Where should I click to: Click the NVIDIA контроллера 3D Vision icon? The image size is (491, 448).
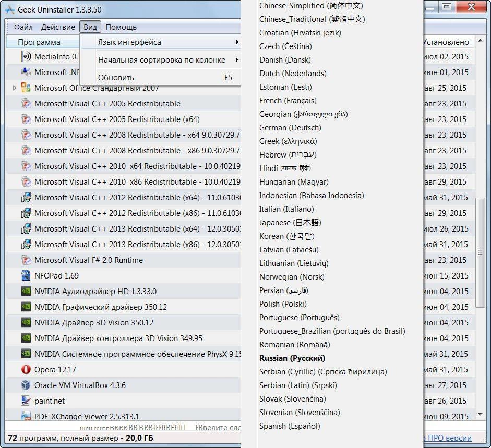pyautogui.click(x=26, y=338)
